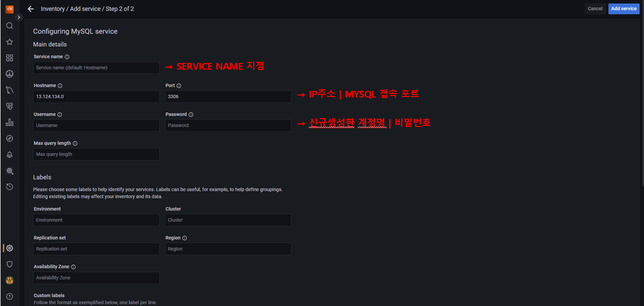Open Advisors magnifier-bug icon in sidebar

(x=9, y=171)
